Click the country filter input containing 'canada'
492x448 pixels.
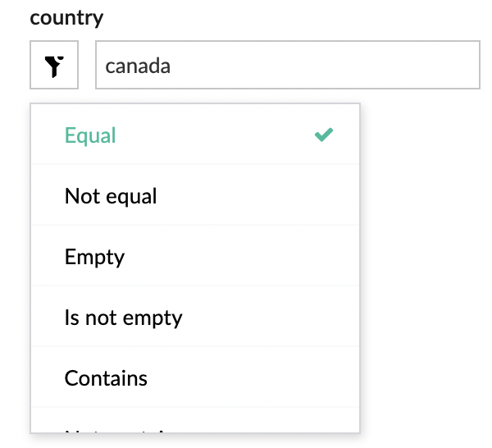(x=287, y=66)
